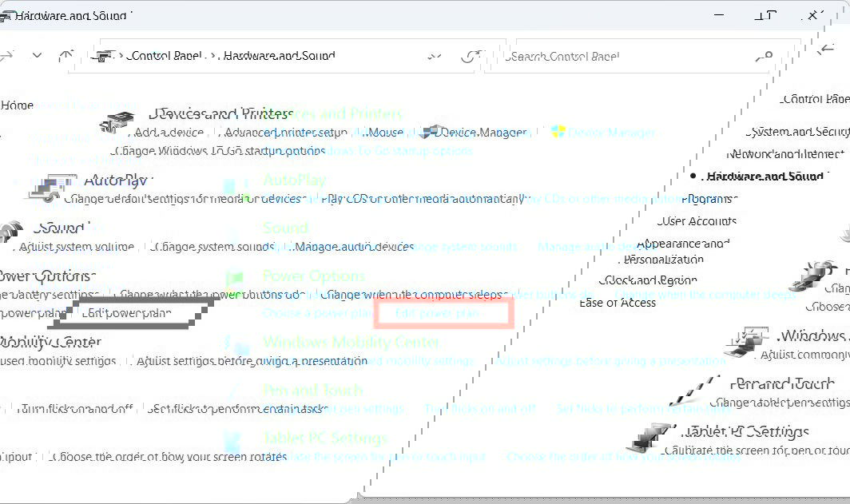This screenshot has height=504, width=850.
Task: Click Change default settings for media or devices
Action: coord(185,199)
